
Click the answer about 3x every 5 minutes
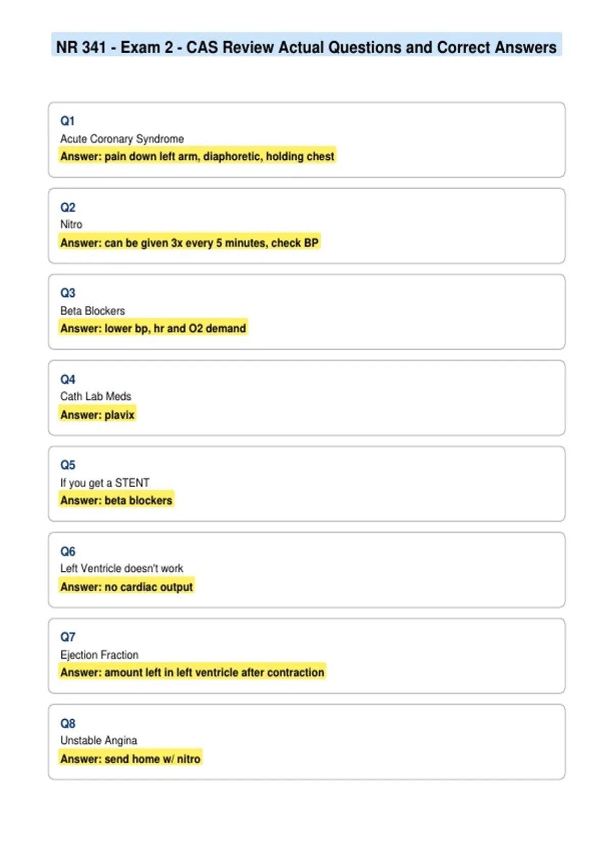(190, 243)
